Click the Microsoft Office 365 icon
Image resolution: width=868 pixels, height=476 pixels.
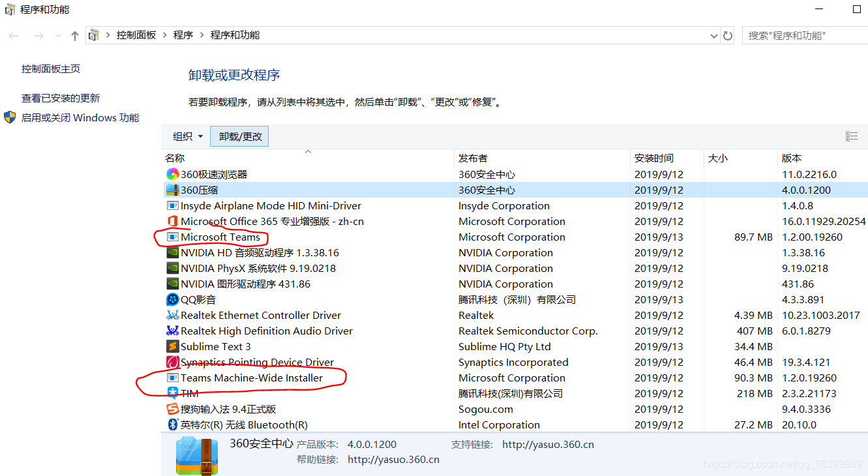(x=172, y=221)
